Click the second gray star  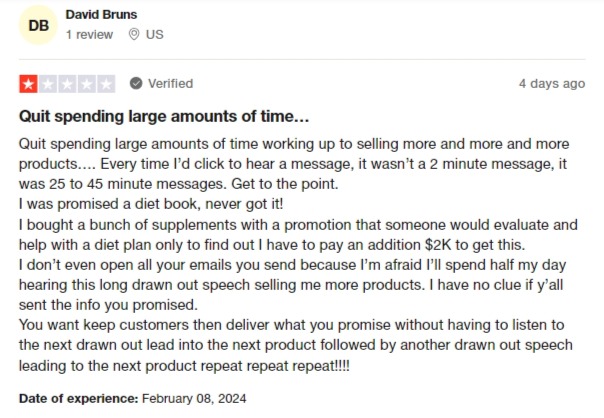pos(48,84)
